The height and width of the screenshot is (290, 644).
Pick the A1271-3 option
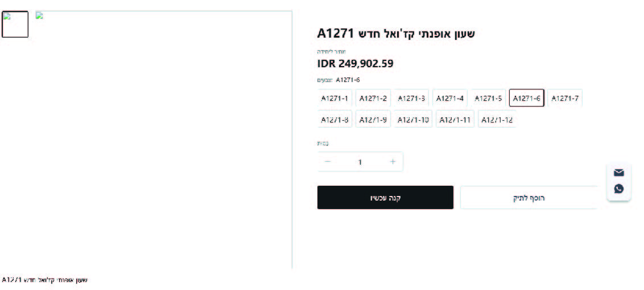(x=411, y=99)
